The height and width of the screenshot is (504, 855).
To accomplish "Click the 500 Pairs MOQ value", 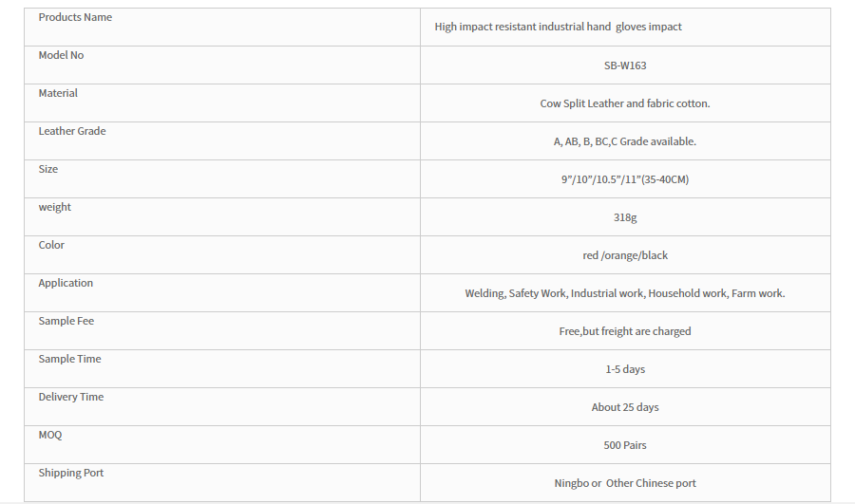I will (625, 445).
